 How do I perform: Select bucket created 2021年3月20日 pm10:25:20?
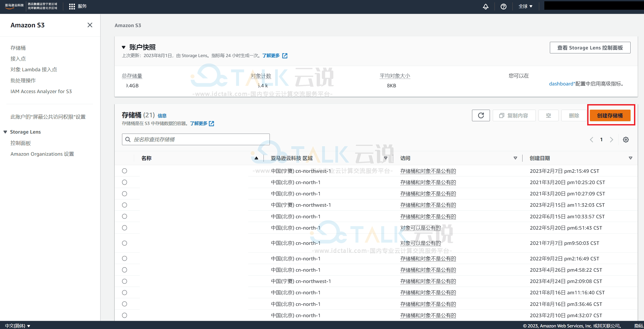[x=125, y=182]
